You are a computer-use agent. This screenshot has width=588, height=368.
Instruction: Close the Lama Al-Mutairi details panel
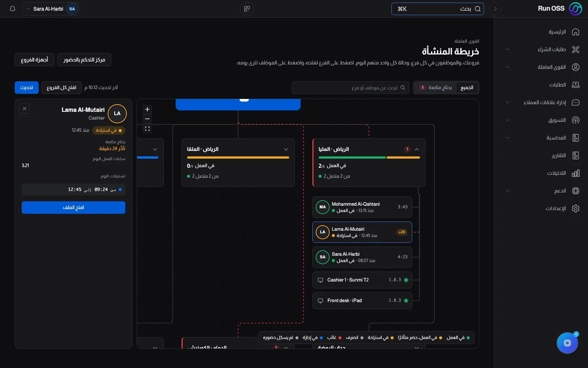pyautogui.click(x=25, y=109)
